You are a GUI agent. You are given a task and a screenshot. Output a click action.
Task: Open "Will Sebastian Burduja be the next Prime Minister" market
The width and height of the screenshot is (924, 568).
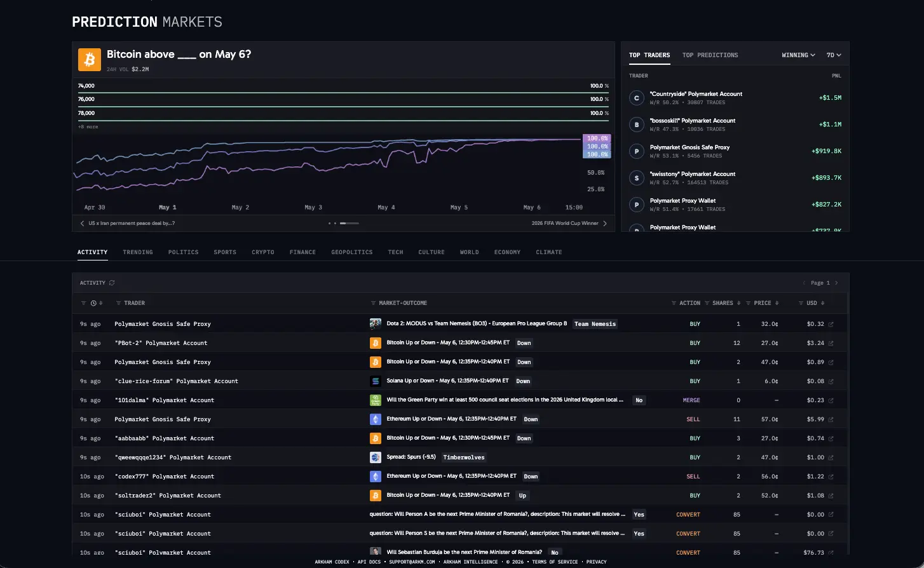pos(465,552)
